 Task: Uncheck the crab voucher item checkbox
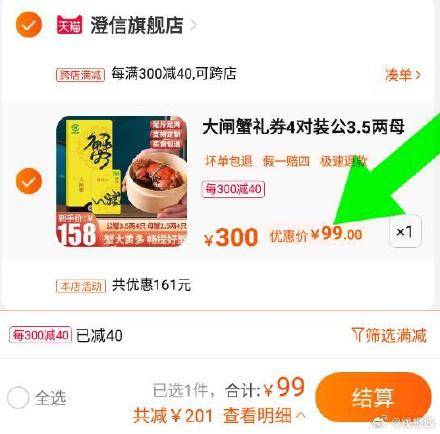[x=29, y=181]
